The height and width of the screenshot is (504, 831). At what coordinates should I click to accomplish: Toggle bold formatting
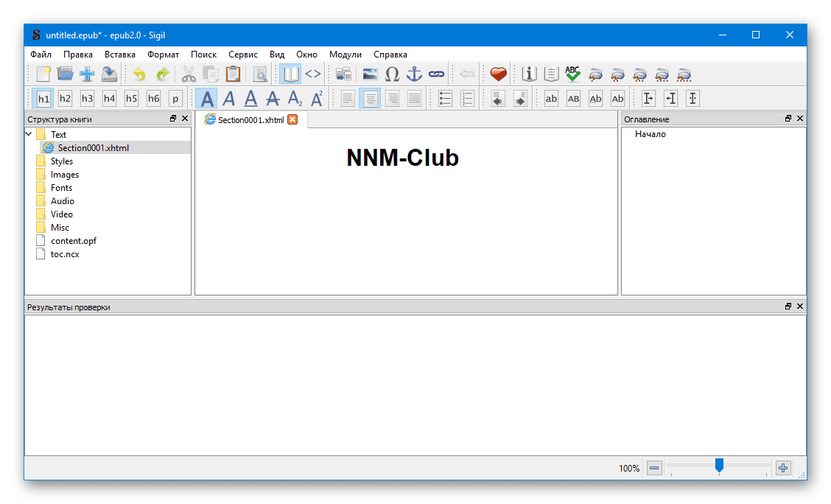coord(207,99)
